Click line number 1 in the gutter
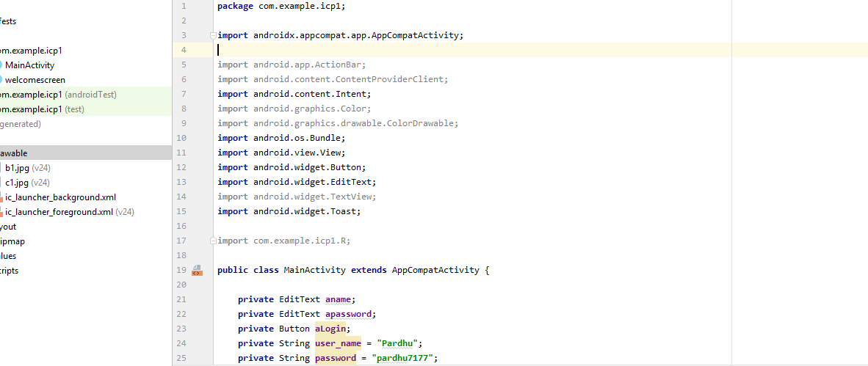The height and width of the screenshot is (366, 868). [184, 6]
